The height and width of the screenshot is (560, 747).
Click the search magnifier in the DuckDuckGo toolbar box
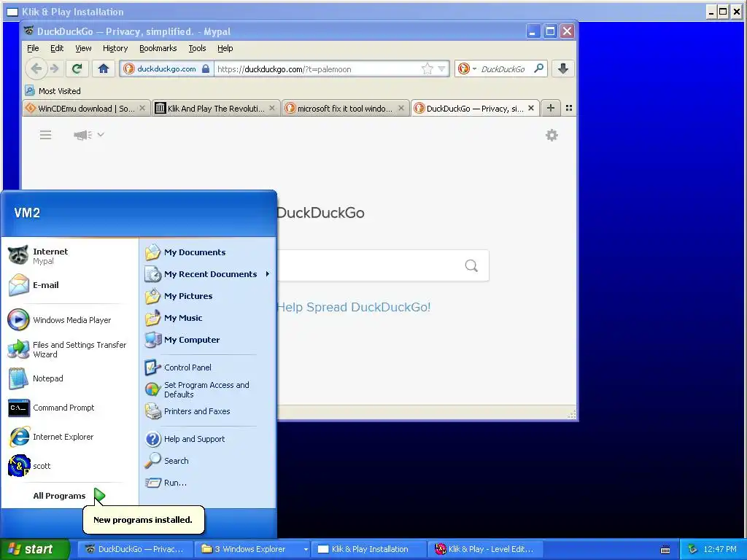[x=539, y=69]
